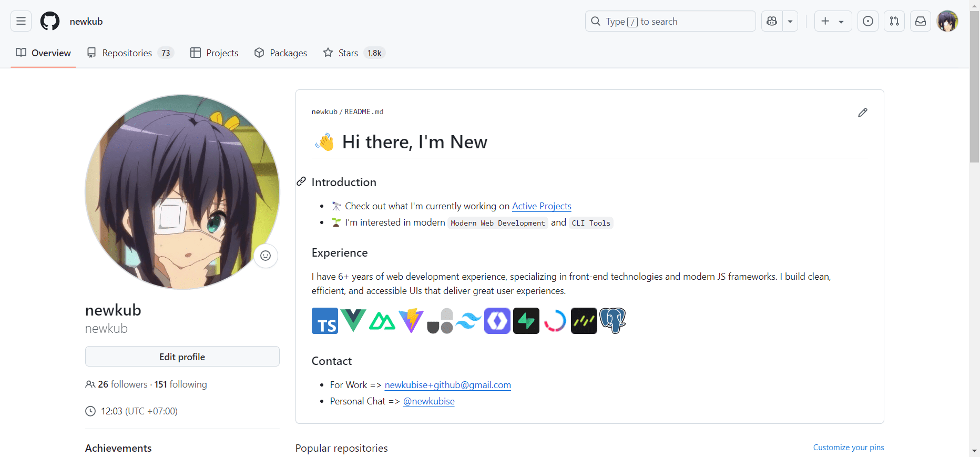Set status via the smiley icon

click(266, 256)
